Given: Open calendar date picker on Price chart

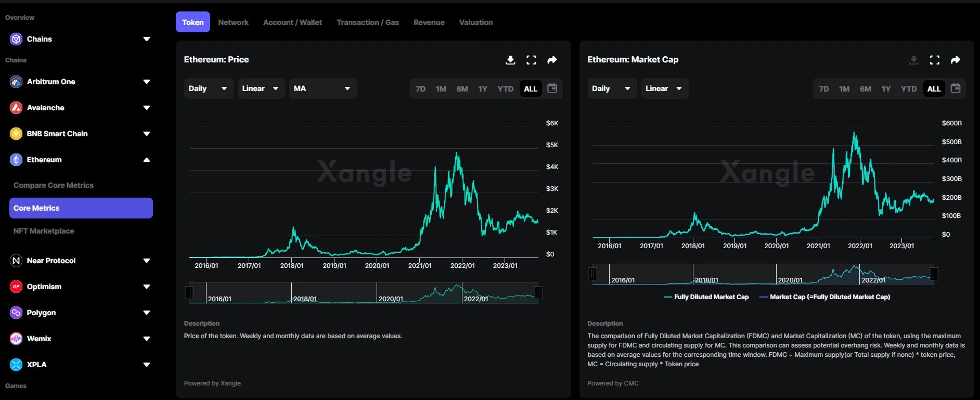Looking at the screenshot, I should tap(552, 88).
